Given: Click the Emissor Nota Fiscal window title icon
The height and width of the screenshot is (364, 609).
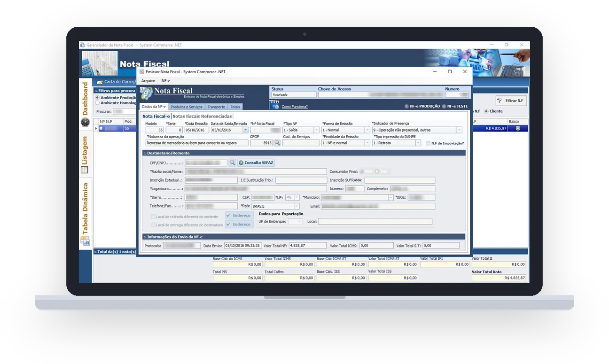Looking at the screenshot, I should [142, 72].
